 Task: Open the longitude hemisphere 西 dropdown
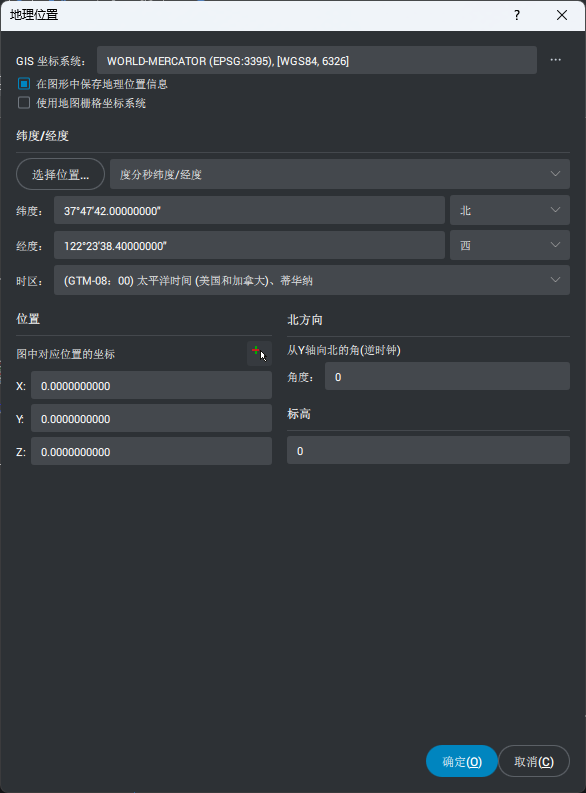pyautogui.click(x=510, y=245)
